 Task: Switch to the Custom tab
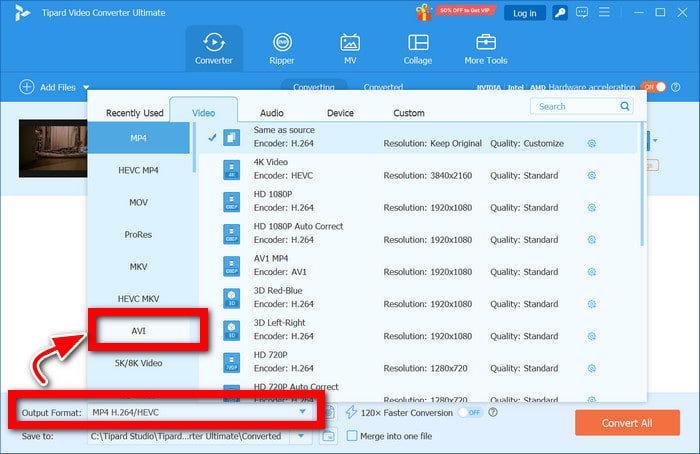click(x=409, y=113)
